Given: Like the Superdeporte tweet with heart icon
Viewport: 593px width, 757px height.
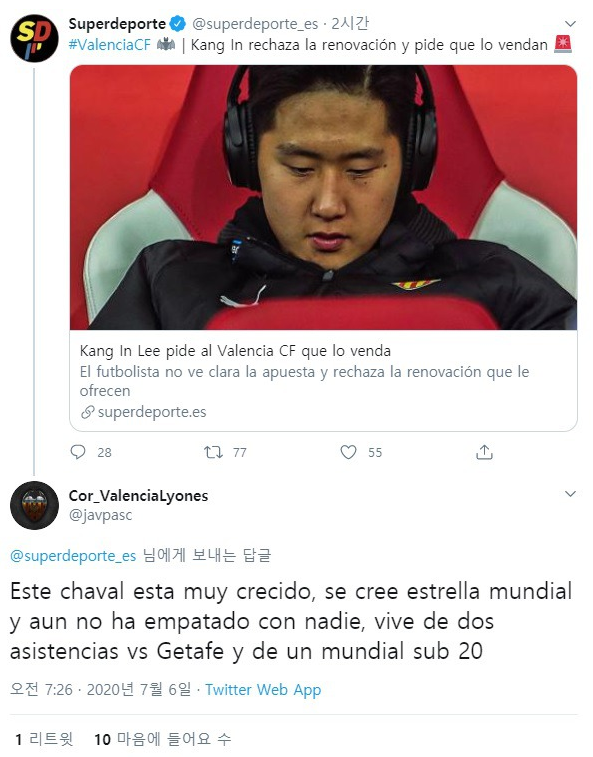Looking at the screenshot, I should (348, 452).
